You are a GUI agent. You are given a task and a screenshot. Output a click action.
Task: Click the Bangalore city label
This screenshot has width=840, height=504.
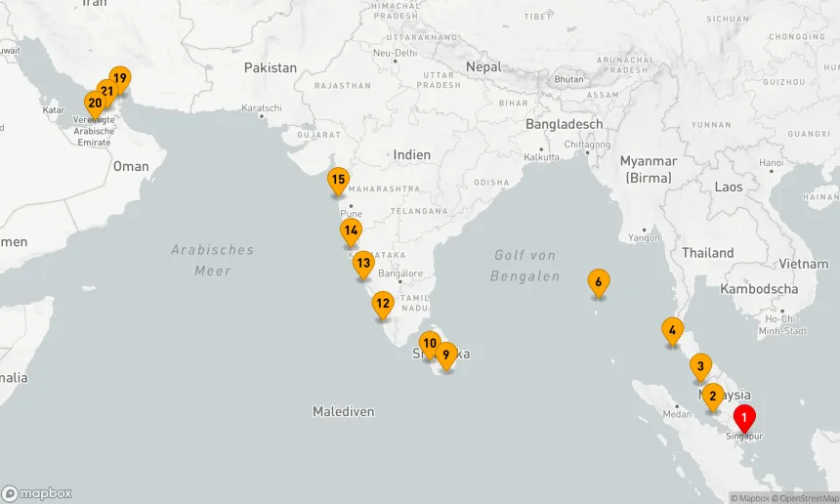pyautogui.click(x=400, y=273)
